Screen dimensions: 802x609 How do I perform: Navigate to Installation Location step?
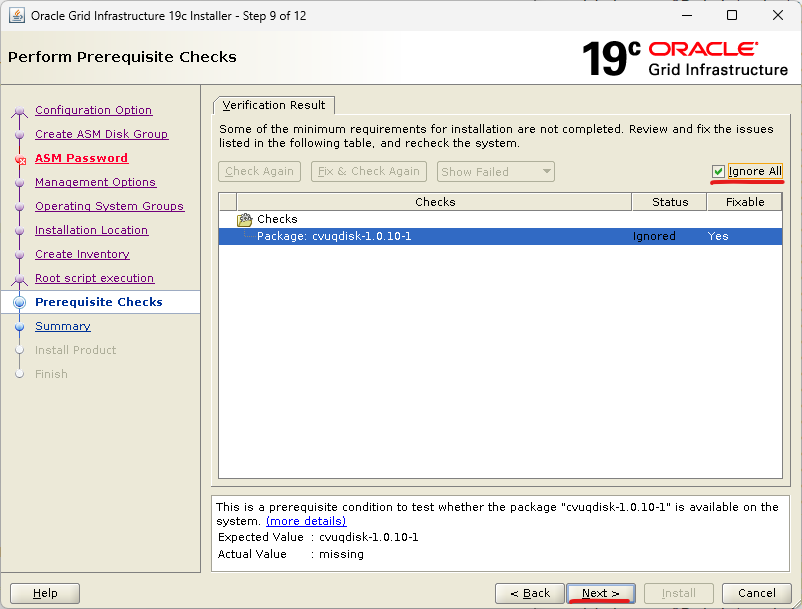click(x=91, y=230)
